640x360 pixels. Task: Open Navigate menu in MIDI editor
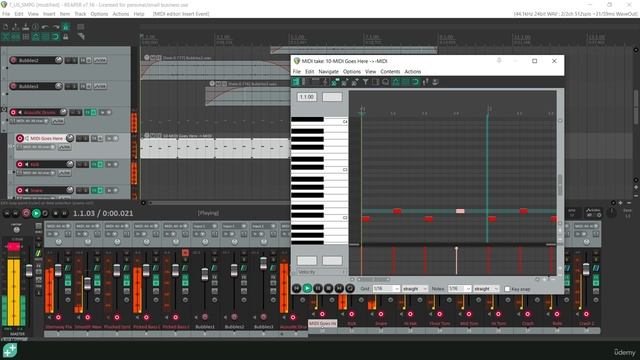pos(329,71)
